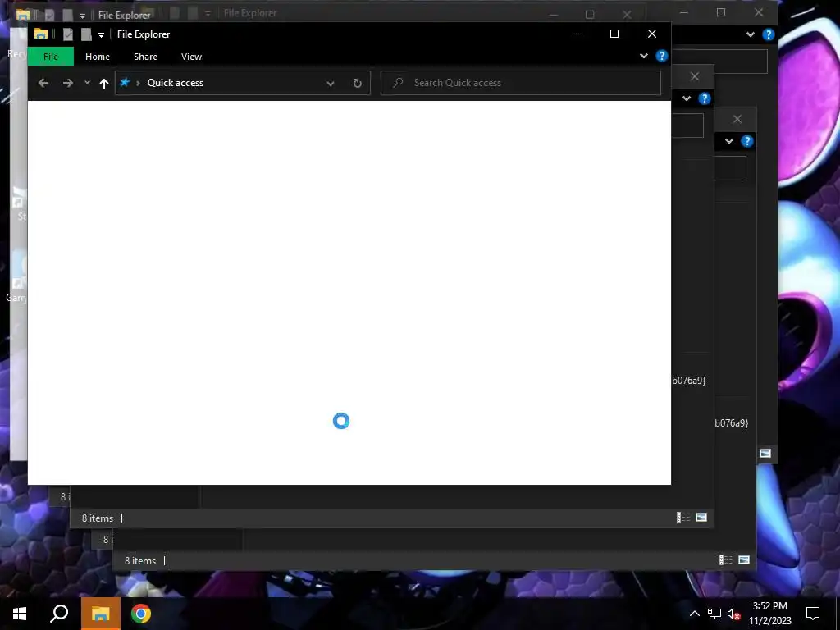Click details view button in lowest status bar
Image resolution: width=840 pixels, height=630 pixels.
point(726,559)
